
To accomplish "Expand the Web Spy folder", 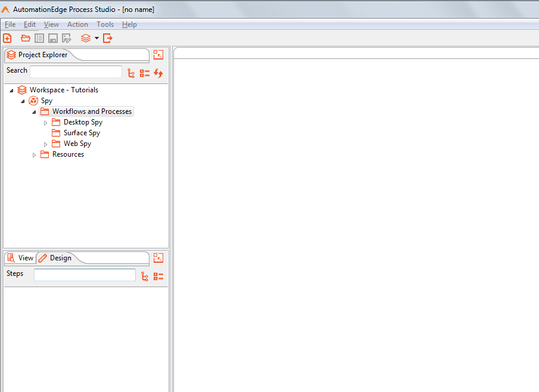I will [46, 144].
